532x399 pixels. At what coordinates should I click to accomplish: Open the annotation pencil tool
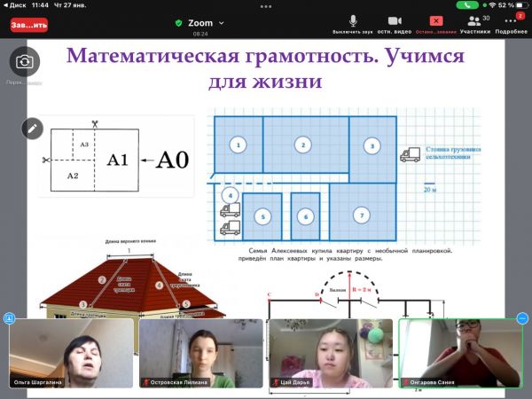[x=33, y=128]
